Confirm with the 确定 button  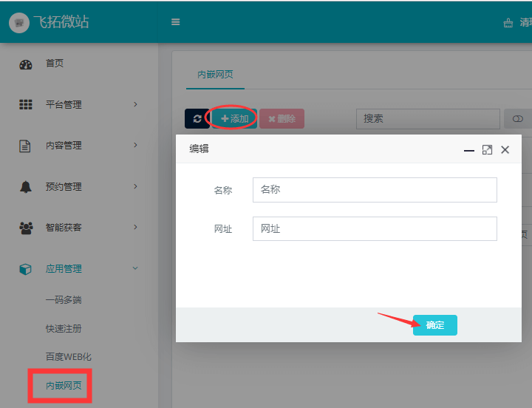(435, 325)
